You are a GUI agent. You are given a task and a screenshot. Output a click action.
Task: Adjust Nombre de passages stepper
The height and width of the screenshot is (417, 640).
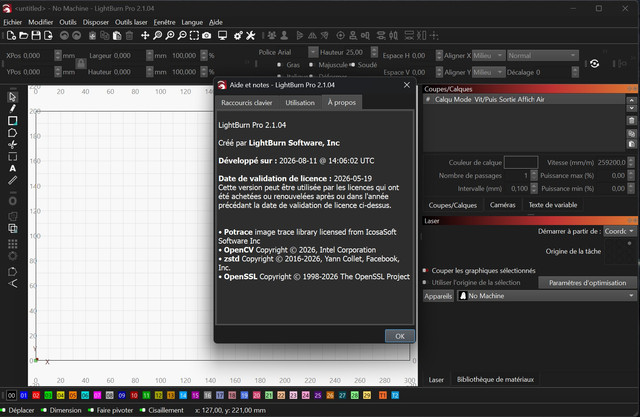point(533,175)
